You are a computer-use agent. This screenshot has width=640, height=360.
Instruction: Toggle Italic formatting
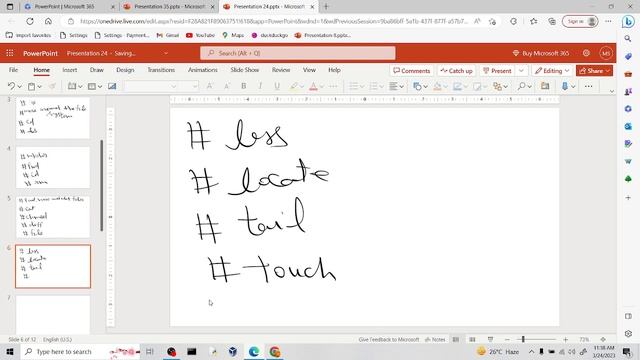(x=260, y=86)
